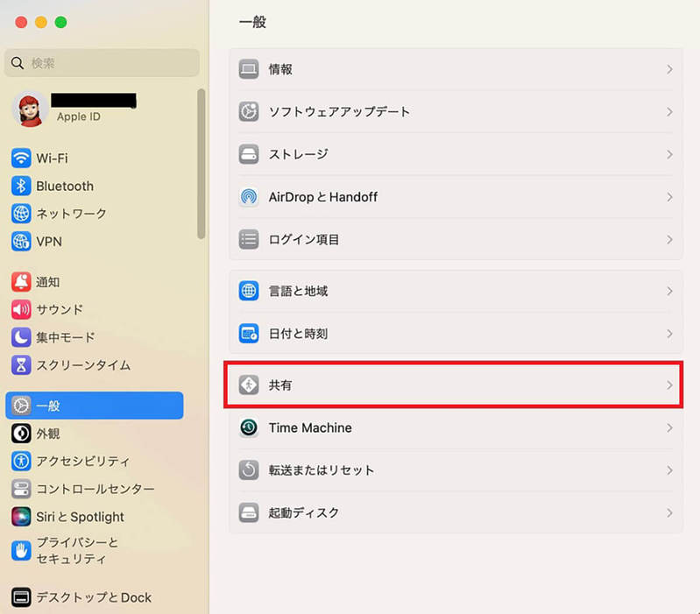Open chevron on 起動ディスク row
Screen dimensions: 700x614
(x=669, y=512)
